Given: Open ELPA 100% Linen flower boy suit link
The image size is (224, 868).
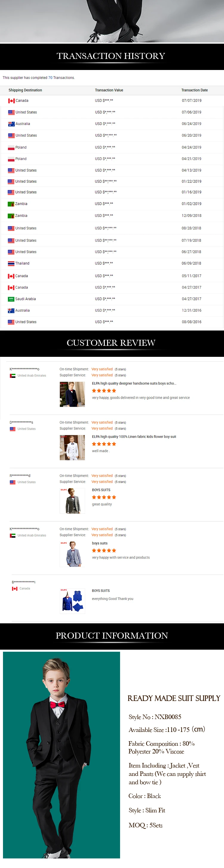Looking at the screenshot, I should 134,437.
